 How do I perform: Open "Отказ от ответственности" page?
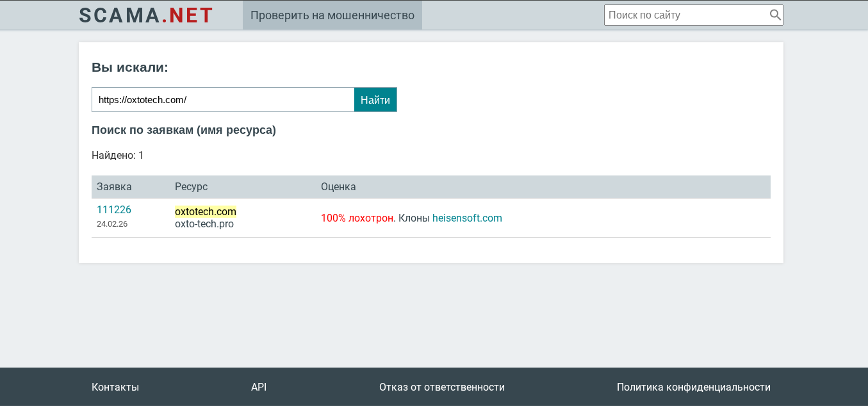click(x=441, y=387)
